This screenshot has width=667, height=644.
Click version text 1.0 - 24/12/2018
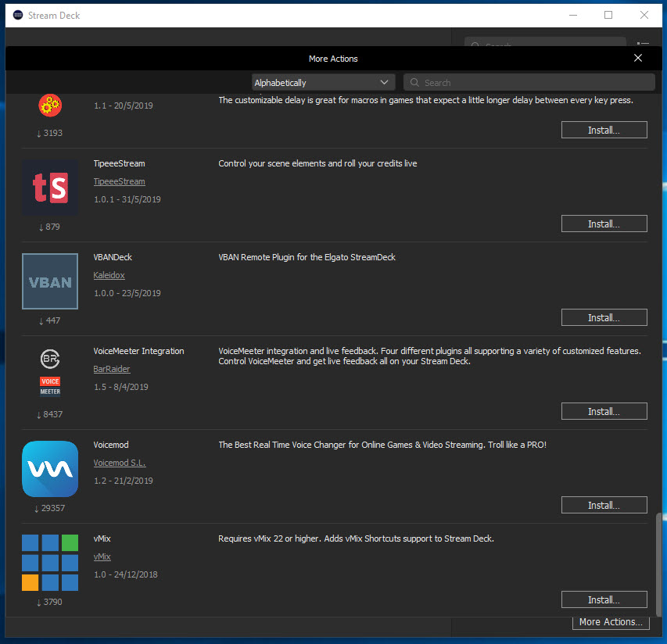pos(125,574)
